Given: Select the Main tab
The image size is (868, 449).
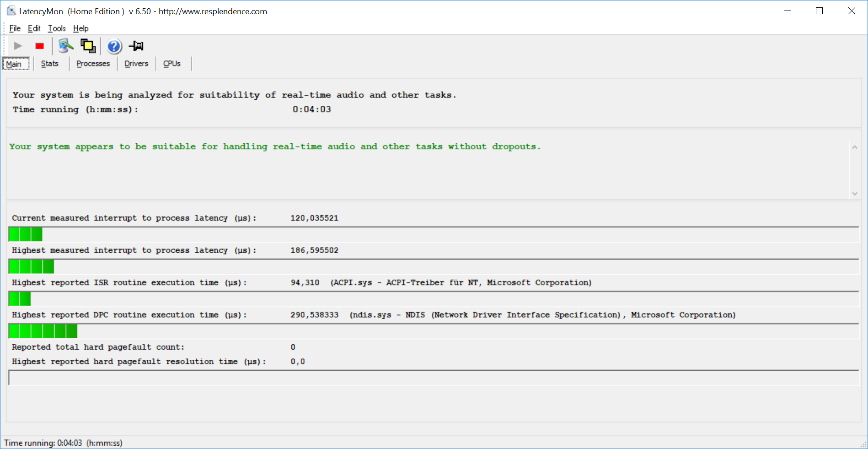Looking at the screenshot, I should point(16,64).
